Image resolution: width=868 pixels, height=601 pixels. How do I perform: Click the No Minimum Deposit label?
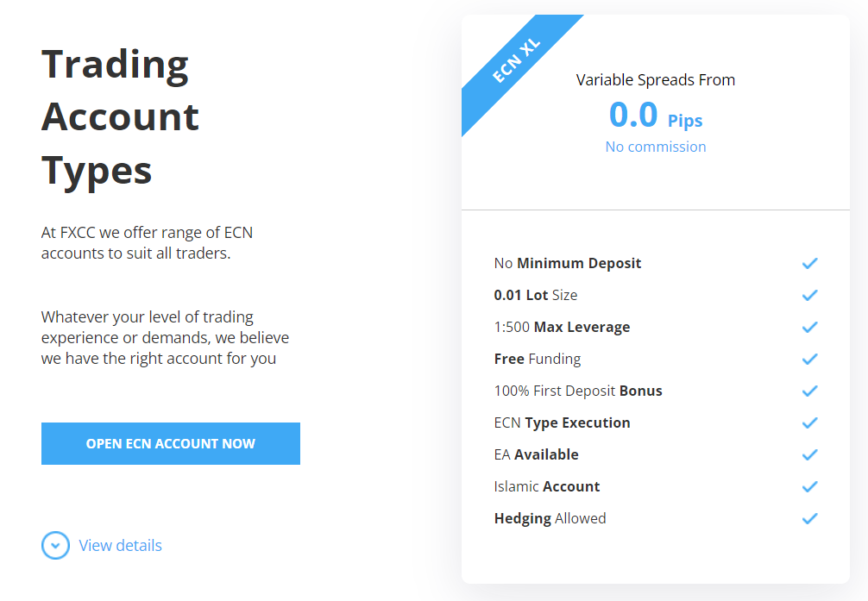pyautogui.click(x=568, y=263)
